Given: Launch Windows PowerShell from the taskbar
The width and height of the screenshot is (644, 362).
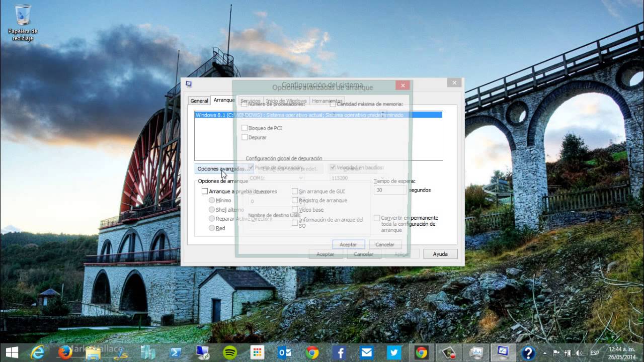Looking at the screenshot, I should pyautogui.click(x=176, y=352).
